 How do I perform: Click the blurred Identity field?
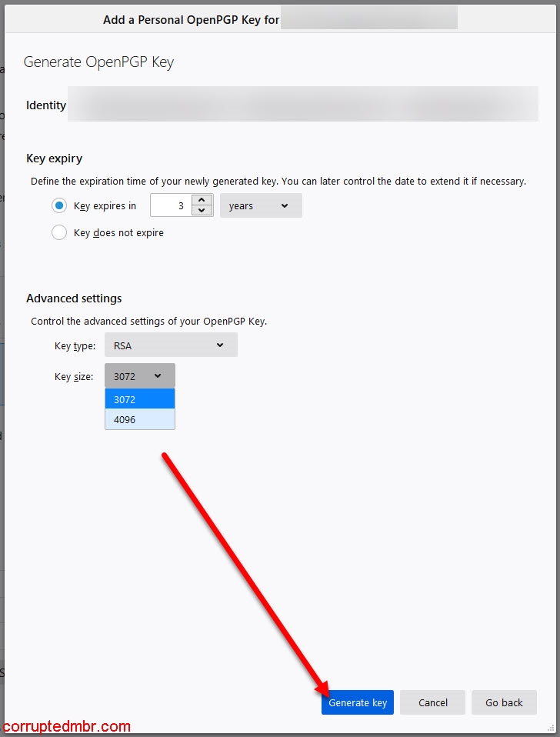(302, 105)
